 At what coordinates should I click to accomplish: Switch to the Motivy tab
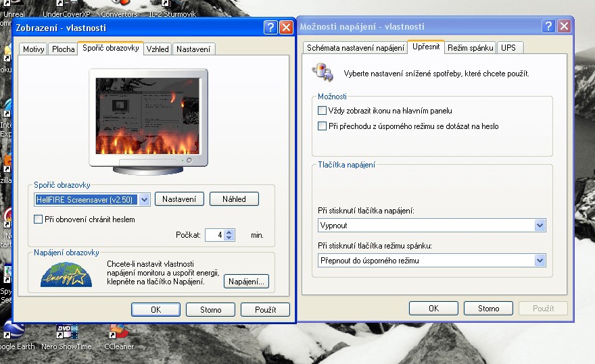pyautogui.click(x=33, y=49)
